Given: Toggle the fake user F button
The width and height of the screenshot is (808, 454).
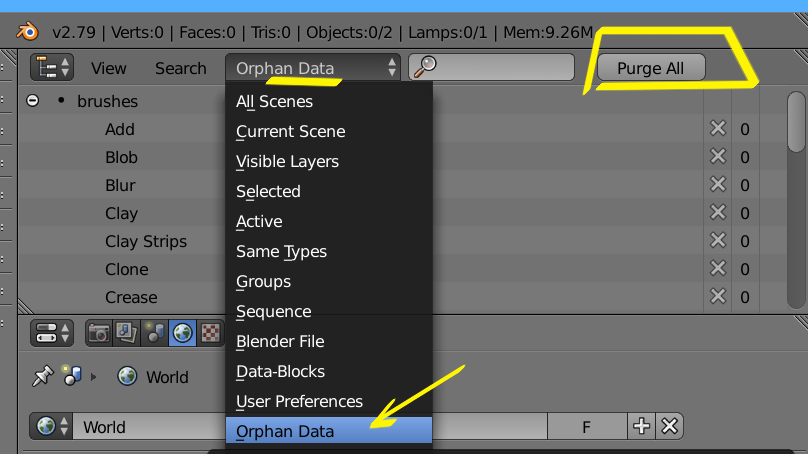Looking at the screenshot, I should coord(587,427).
